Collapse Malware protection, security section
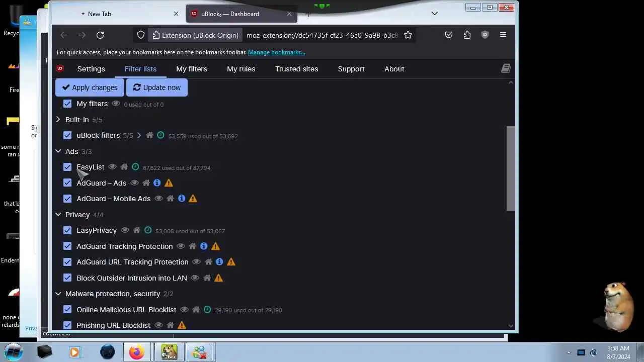644x362 pixels. [58, 294]
